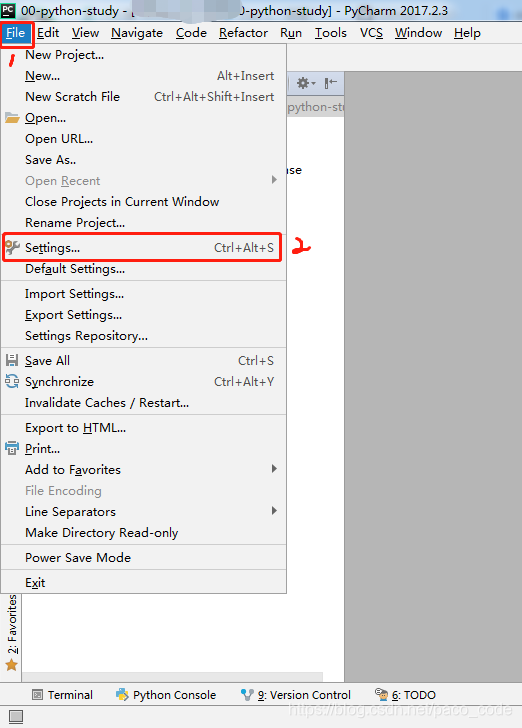Open the Window menu
This screenshot has width=522, height=728.
click(x=418, y=33)
